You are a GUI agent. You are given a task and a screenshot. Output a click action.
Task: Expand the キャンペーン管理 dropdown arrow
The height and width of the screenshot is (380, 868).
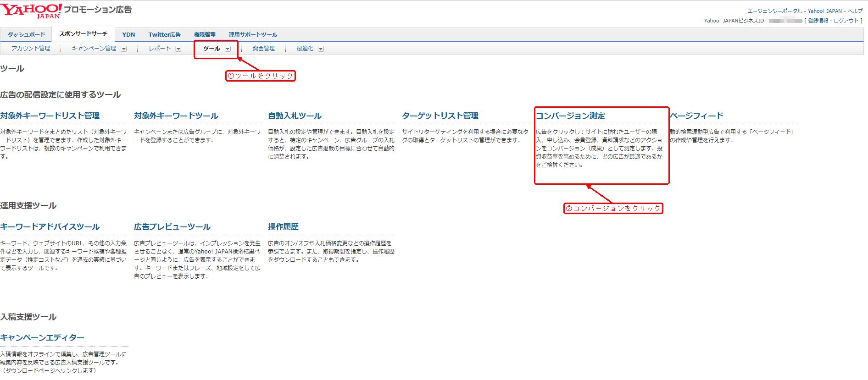[124, 49]
